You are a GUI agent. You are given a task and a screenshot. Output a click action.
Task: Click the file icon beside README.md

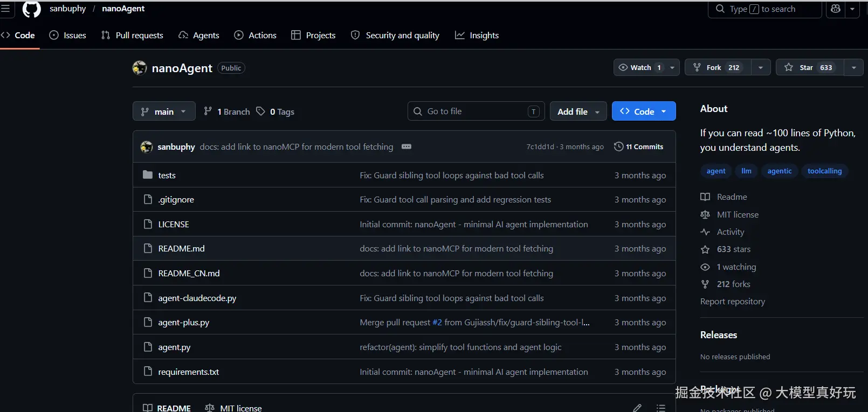click(148, 248)
